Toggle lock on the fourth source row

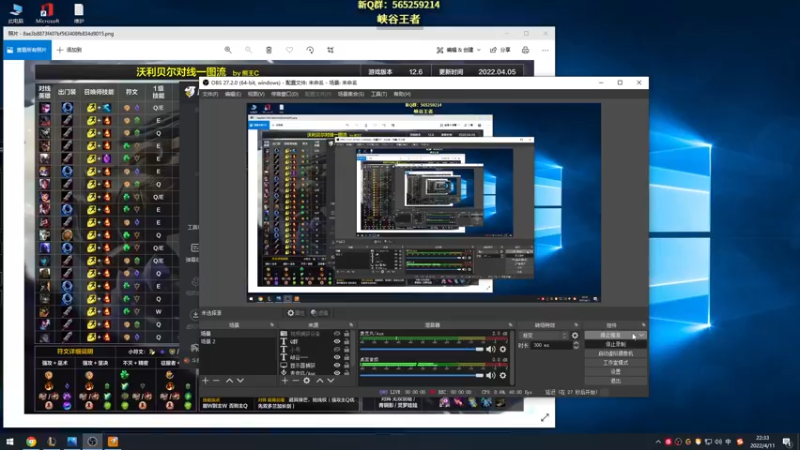346,357
